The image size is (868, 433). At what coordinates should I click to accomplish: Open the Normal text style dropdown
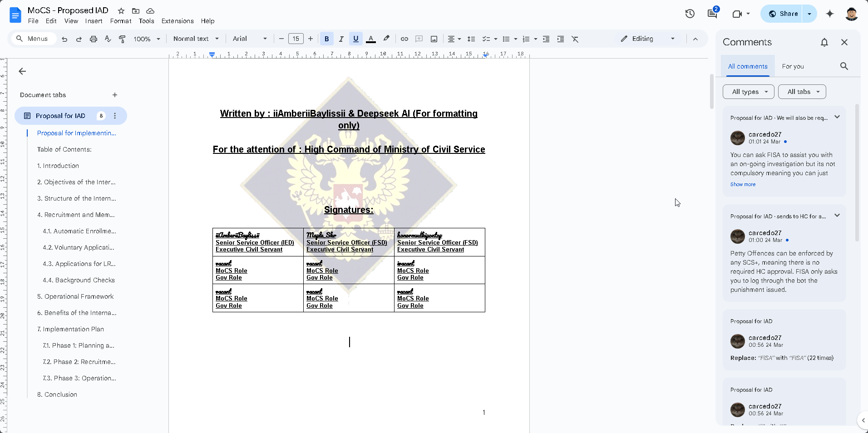196,39
